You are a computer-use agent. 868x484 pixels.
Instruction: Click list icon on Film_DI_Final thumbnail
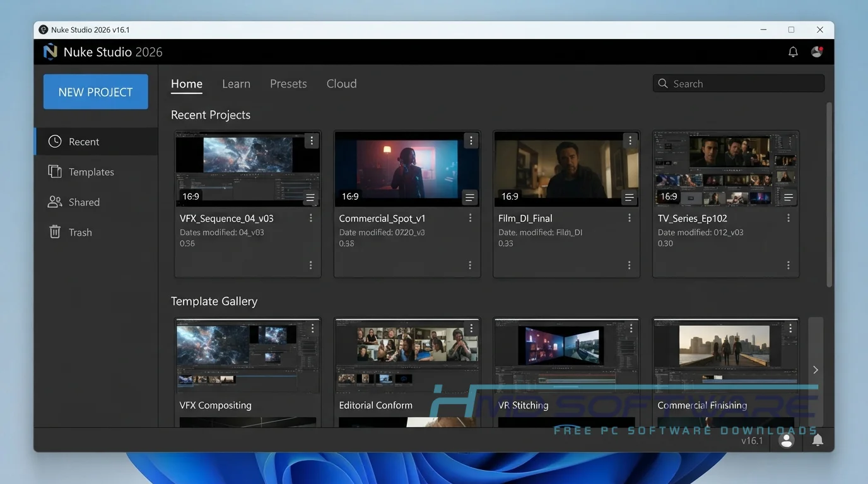629,198
